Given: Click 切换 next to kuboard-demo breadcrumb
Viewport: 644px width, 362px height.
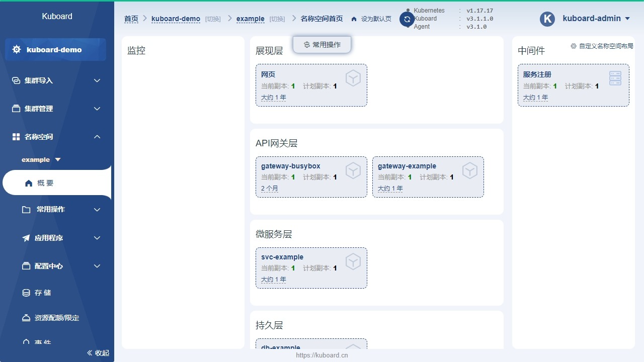Looking at the screenshot, I should coord(213,19).
